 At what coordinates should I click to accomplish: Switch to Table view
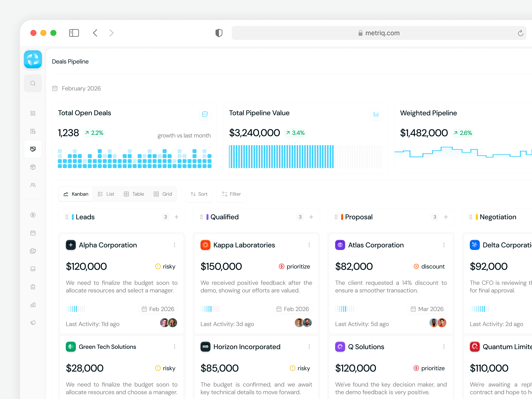(134, 194)
